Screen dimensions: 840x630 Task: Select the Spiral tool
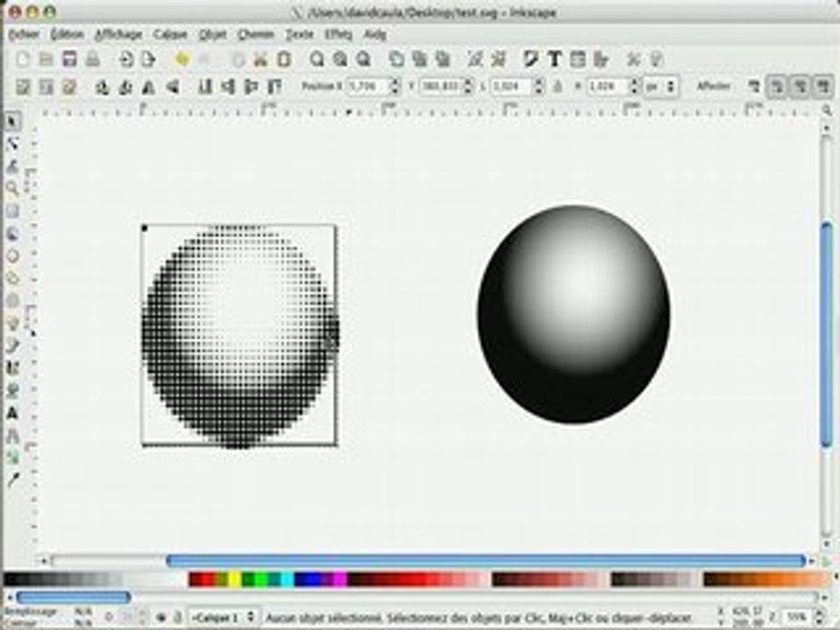pos(12,301)
